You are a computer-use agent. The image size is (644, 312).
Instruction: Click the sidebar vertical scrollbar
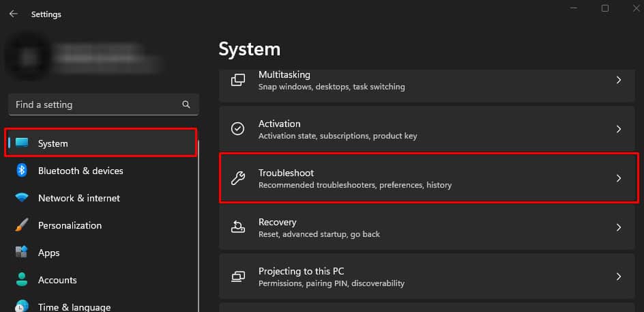199,226
